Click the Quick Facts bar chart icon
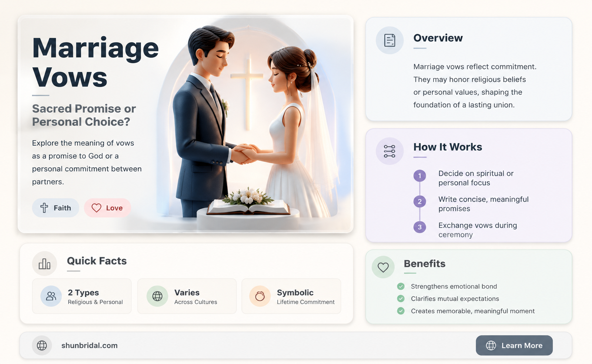Viewport: 592px width, 364px height. tap(44, 264)
